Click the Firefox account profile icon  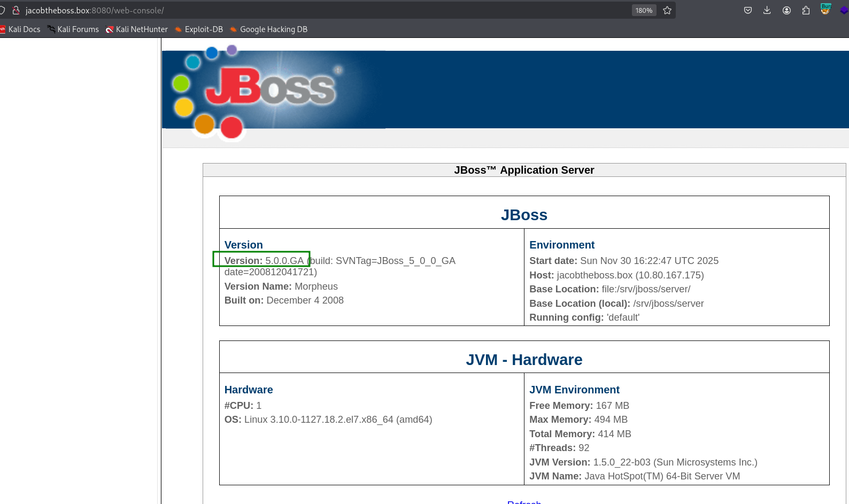pos(786,10)
